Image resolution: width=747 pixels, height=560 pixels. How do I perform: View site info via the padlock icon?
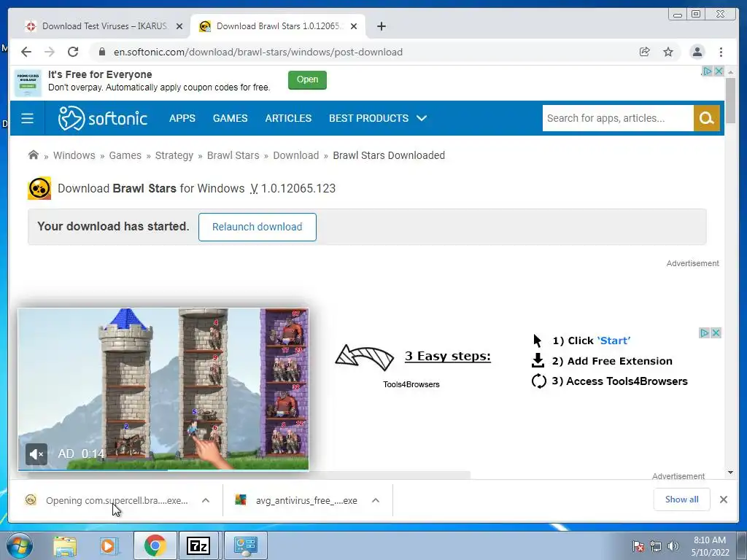[102, 52]
